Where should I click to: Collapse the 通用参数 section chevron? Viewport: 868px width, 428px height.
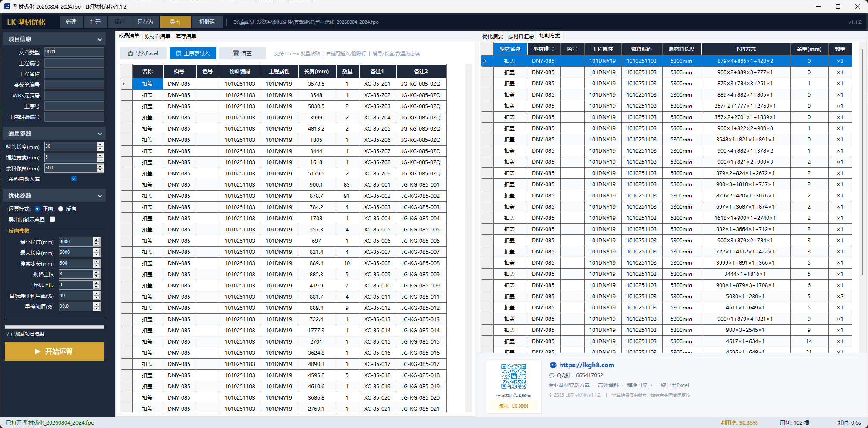pyautogui.click(x=100, y=134)
